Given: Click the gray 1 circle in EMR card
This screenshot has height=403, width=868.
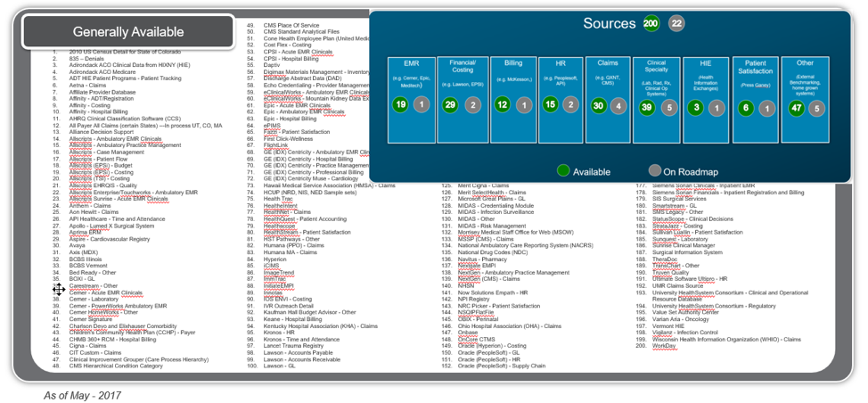Looking at the screenshot, I should [x=422, y=104].
